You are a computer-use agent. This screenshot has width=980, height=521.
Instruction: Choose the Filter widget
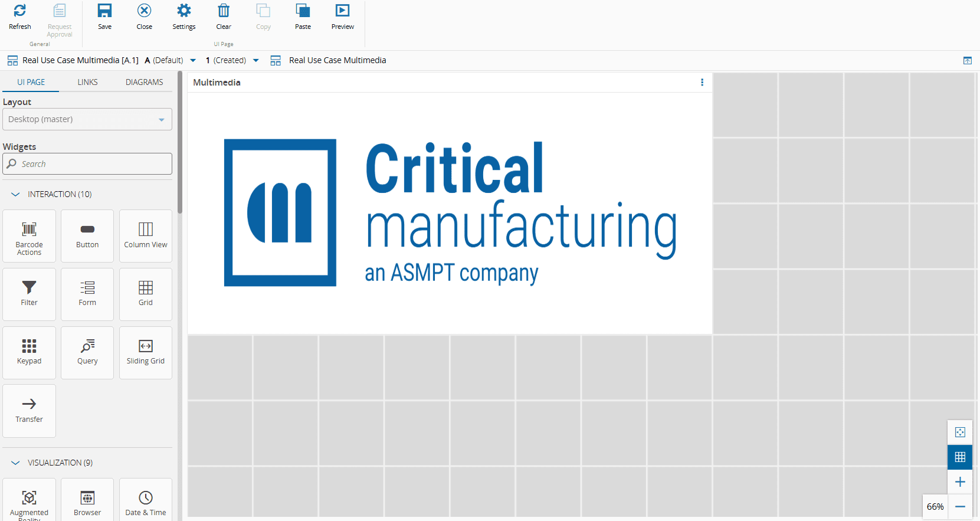30,294
